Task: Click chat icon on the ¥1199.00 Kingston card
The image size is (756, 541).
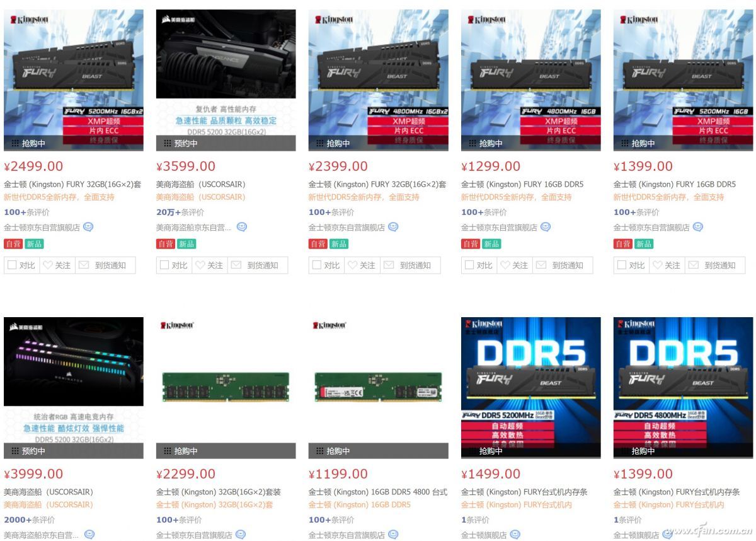Action: tap(393, 535)
